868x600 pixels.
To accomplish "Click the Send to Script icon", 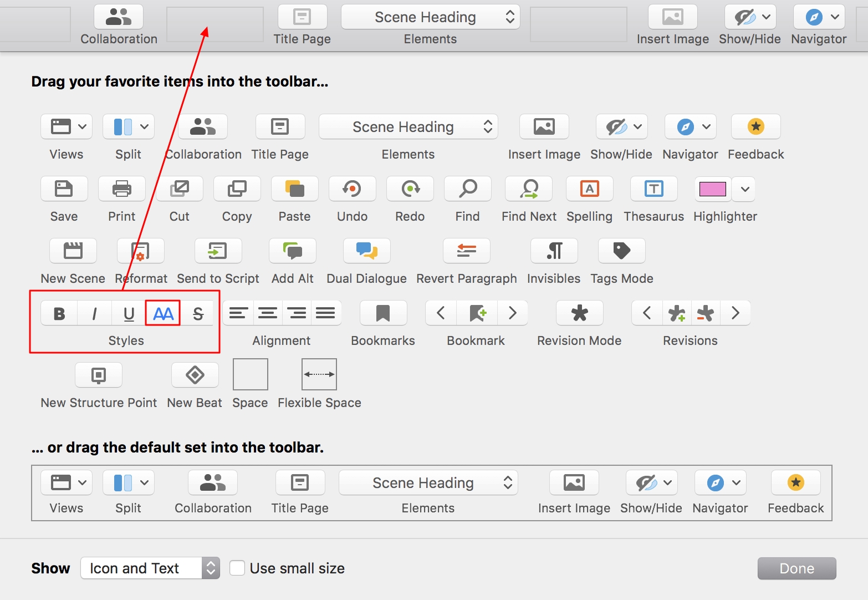I will (x=218, y=251).
